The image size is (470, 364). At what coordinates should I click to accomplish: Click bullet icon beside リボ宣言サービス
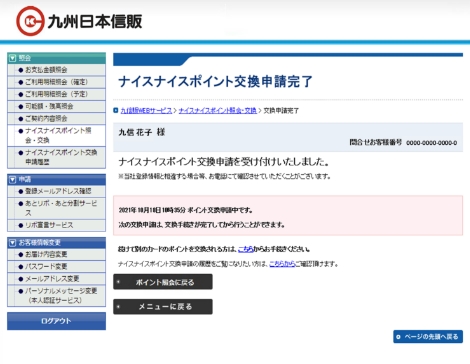[x=21, y=225]
